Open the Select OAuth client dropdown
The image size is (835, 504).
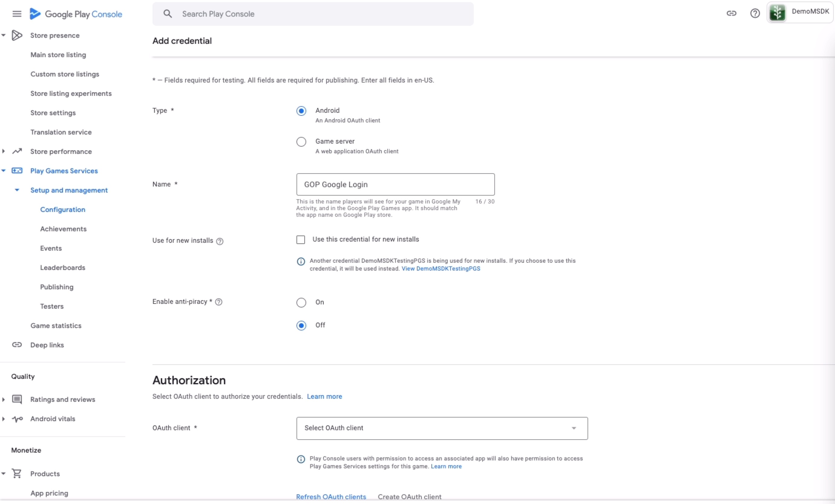(x=442, y=428)
